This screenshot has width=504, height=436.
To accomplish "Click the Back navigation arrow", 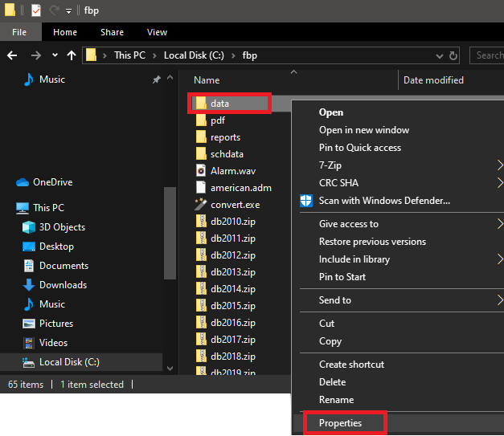I will (12, 55).
